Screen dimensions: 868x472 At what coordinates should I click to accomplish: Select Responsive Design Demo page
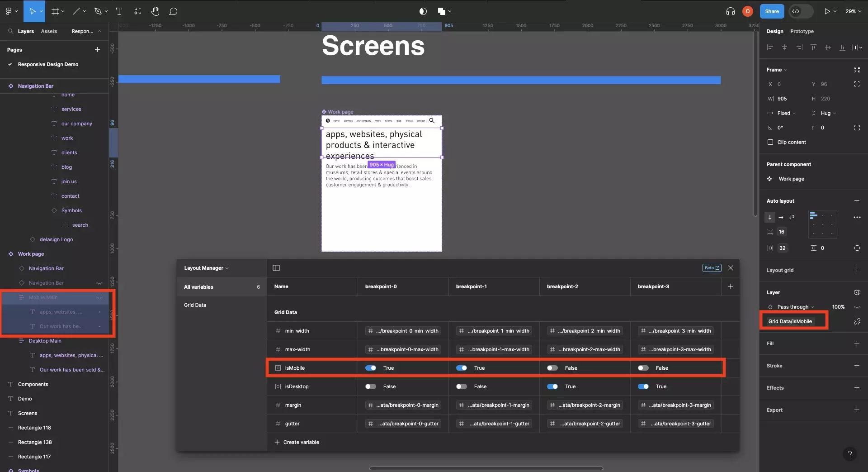(48, 64)
